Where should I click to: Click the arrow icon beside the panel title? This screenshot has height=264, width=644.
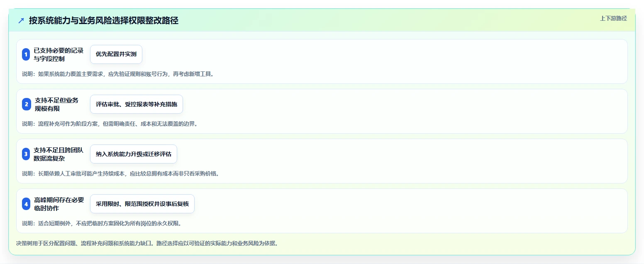coord(21,20)
